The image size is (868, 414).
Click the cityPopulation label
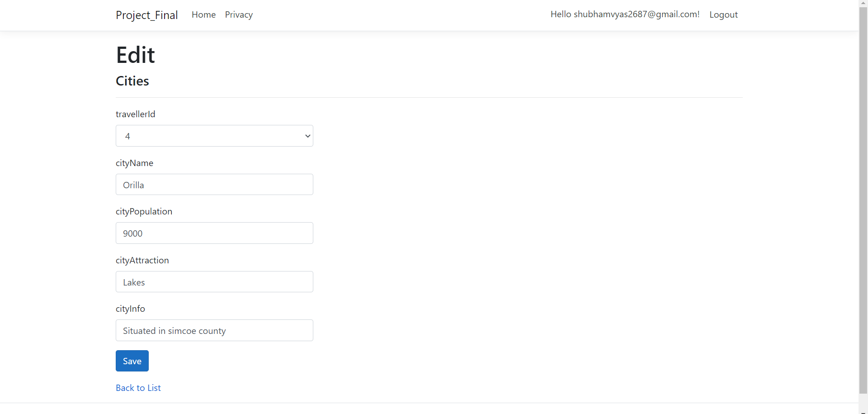144,211
